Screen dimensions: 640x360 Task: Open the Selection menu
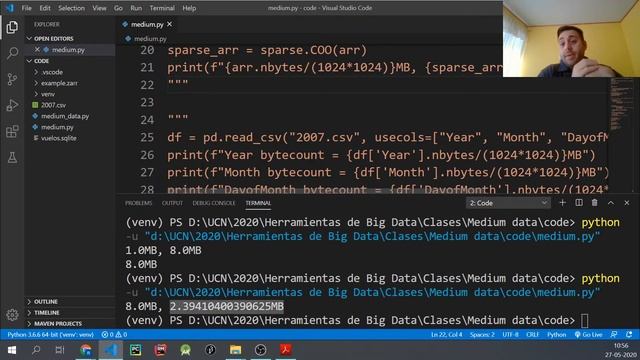click(71, 8)
